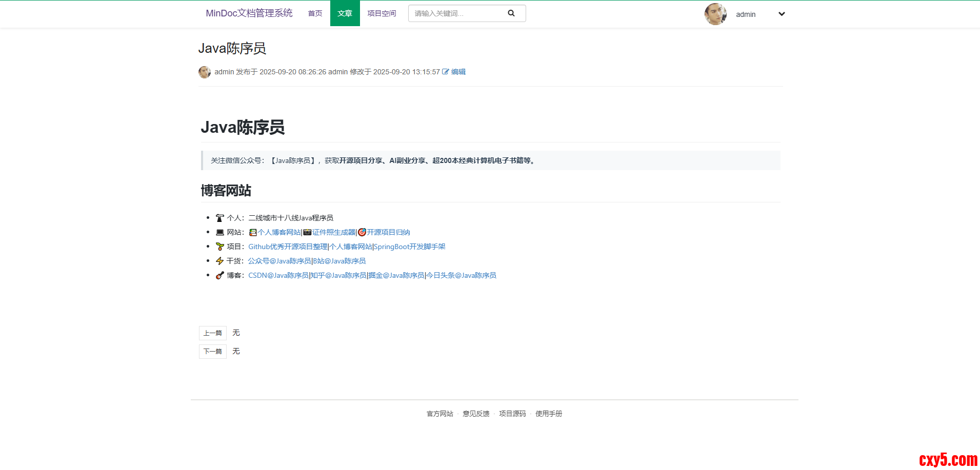Click the MinDoc文档管理系统 site logo

[x=249, y=13]
